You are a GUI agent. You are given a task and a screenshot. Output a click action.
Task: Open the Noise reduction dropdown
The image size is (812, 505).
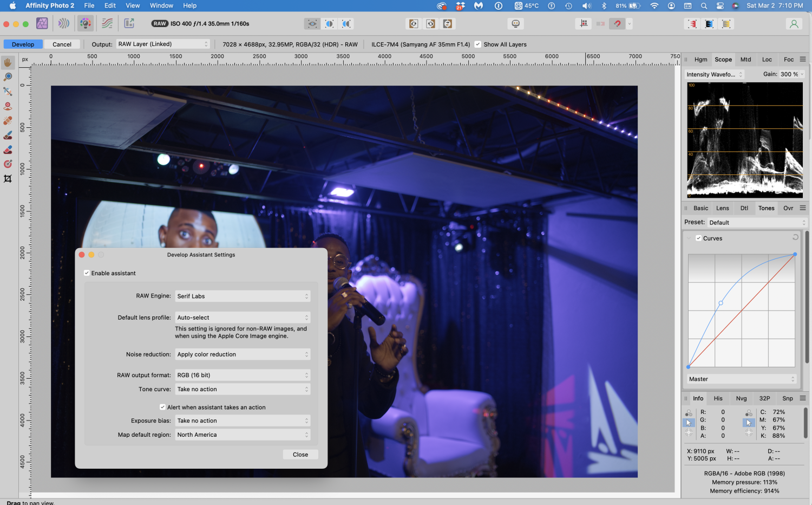(243, 354)
